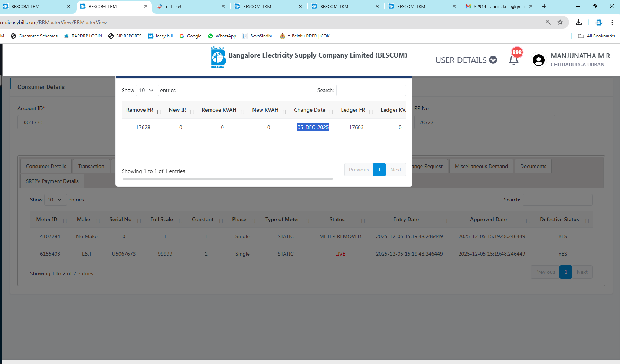Viewport: 620px width, 364px height.
Task: Click Next in the meter table pagination
Action: point(582,272)
